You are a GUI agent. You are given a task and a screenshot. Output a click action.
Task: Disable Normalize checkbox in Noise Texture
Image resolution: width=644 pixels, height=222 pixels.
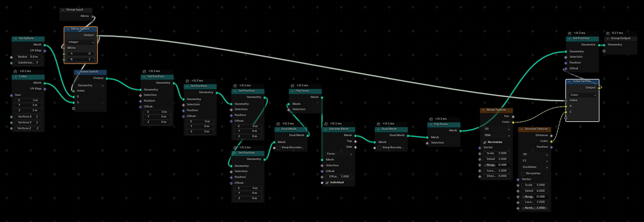point(485,142)
